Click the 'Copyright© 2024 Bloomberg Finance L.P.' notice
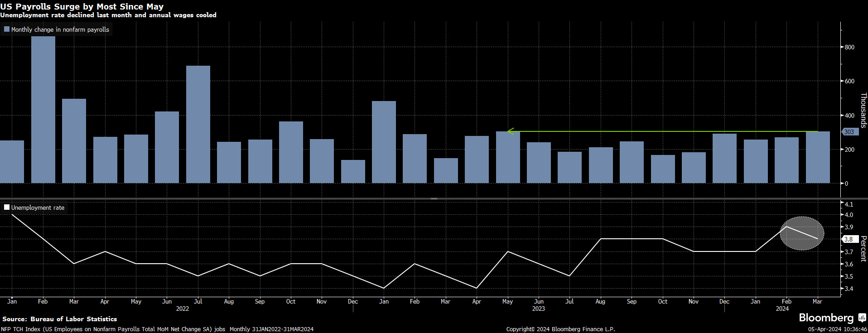 pos(560,329)
